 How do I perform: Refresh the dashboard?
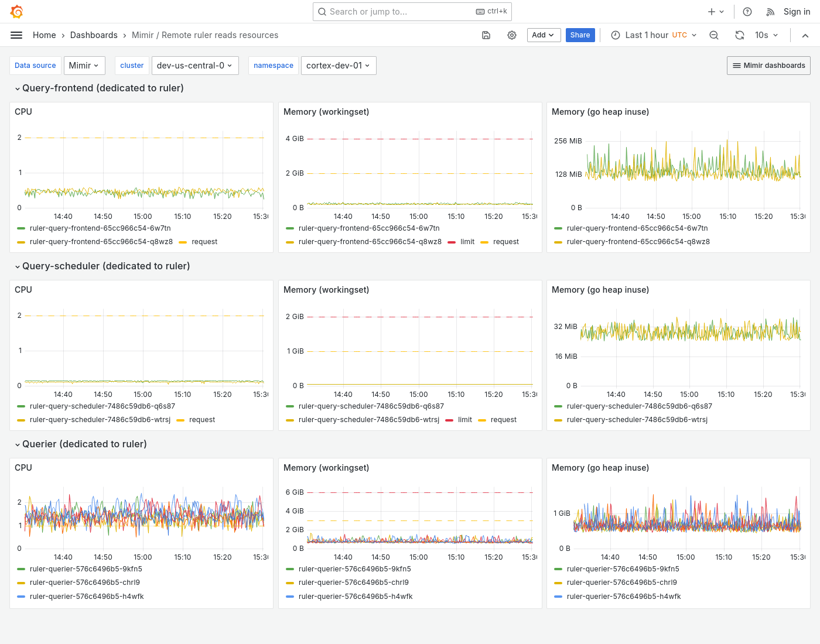coord(740,35)
